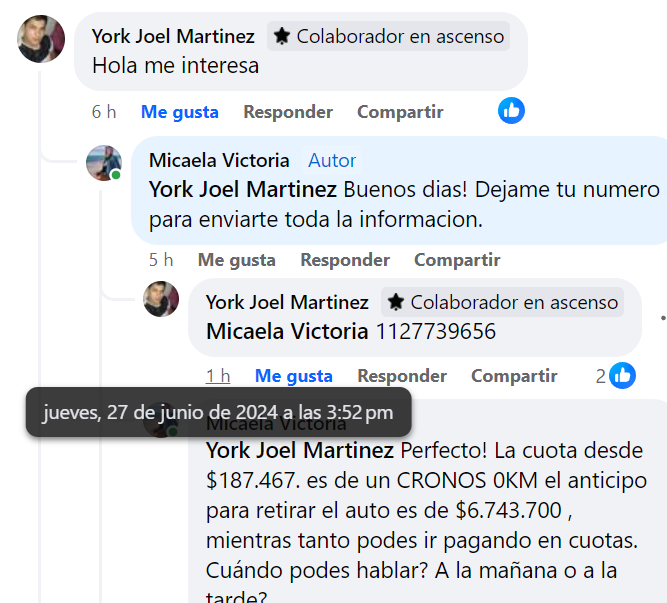Click Responder under Micaela's "Buenos dias" reply

345,260
